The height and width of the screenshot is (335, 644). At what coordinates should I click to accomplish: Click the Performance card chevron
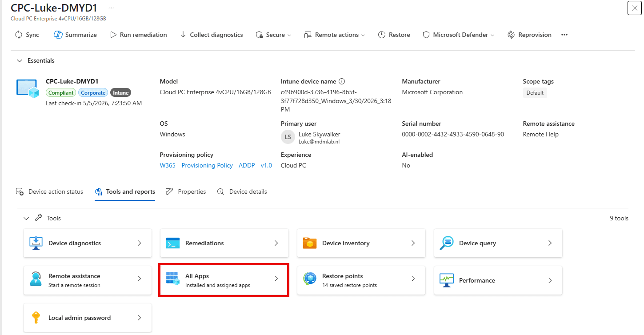tap(550, 280)
